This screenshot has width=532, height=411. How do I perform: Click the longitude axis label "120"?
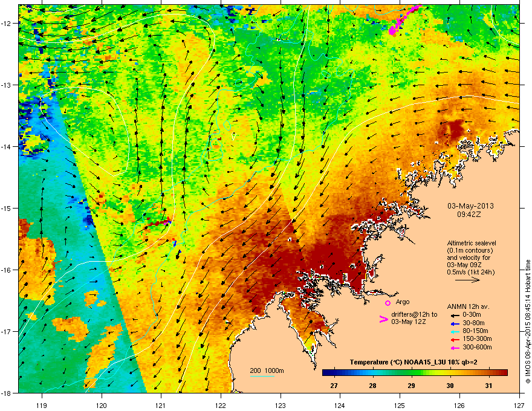pos(102,405)
